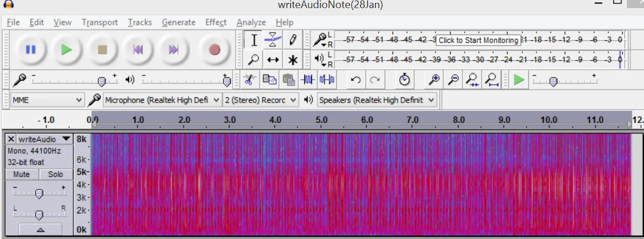Click the Silence audio icon

327,80
